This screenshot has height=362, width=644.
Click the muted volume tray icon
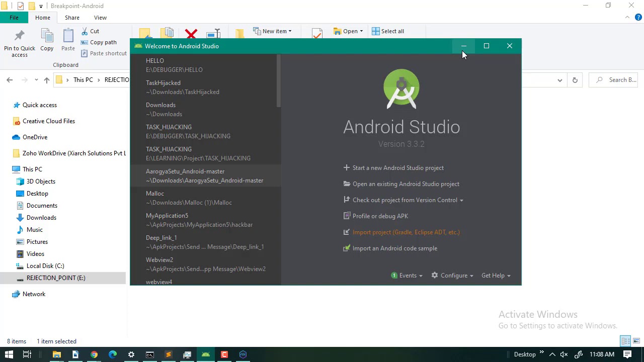(x=565, y=354)
